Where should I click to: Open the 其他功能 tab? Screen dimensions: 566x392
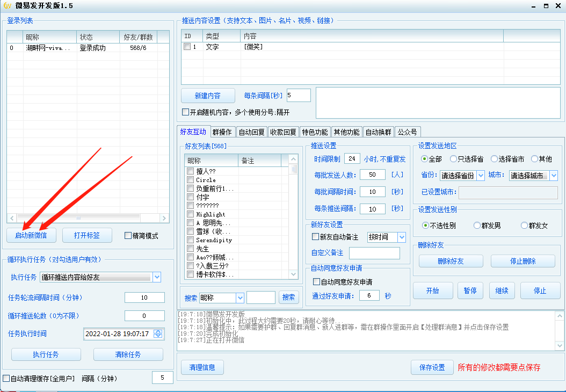(346, 132)
